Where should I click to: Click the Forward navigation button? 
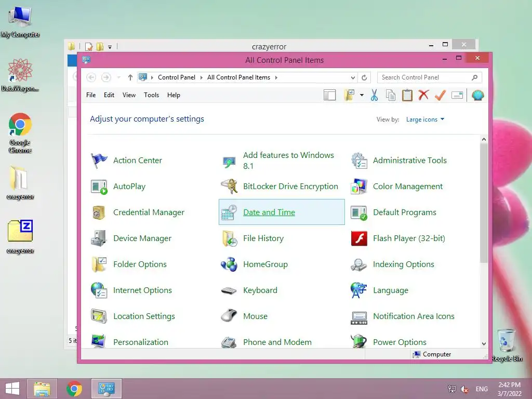coord(106,78)
